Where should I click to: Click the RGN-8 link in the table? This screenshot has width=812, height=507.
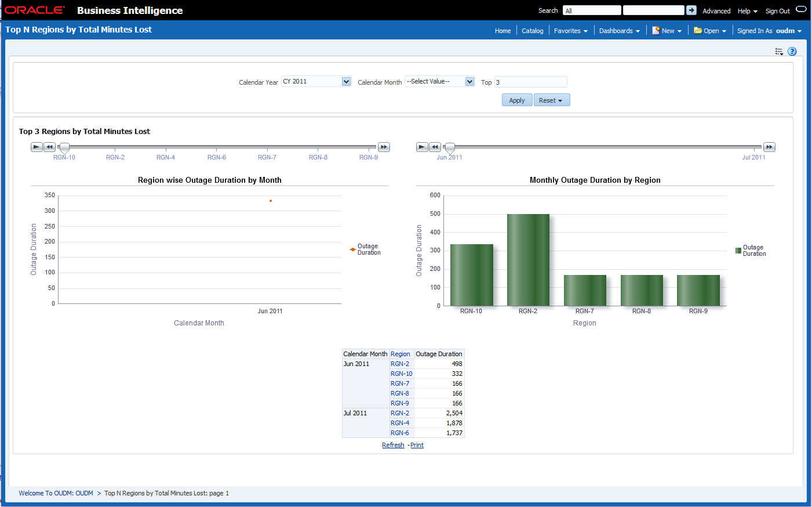click(400, 393)
